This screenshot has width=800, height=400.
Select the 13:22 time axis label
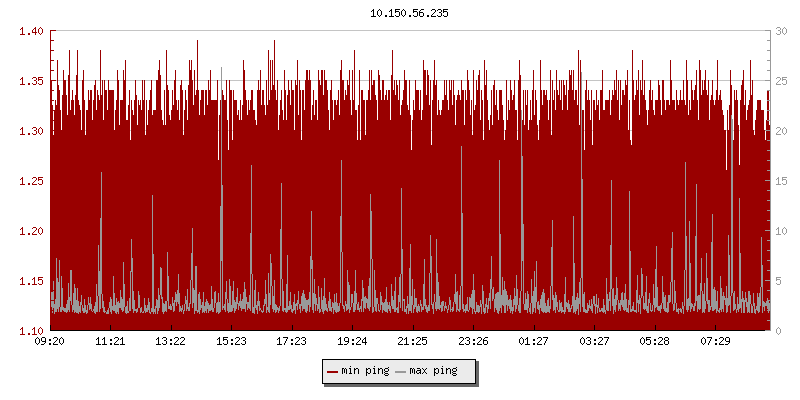[x=171, y=342]
